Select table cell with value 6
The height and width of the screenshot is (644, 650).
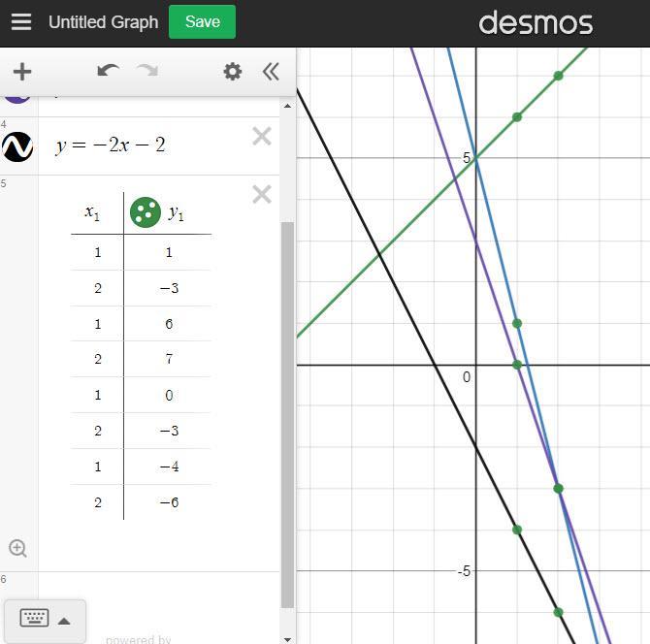point(168,324)
